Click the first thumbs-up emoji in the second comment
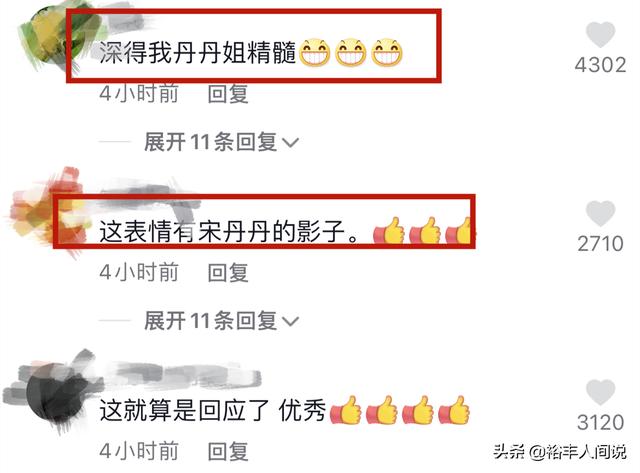This screenshot has height=473, width=640. [x=389, y=231]
